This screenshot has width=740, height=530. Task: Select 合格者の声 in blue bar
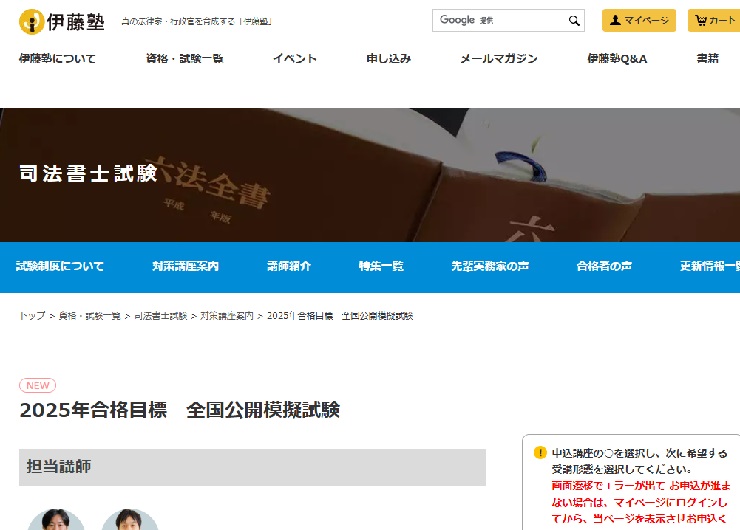(x=604, y=266)
